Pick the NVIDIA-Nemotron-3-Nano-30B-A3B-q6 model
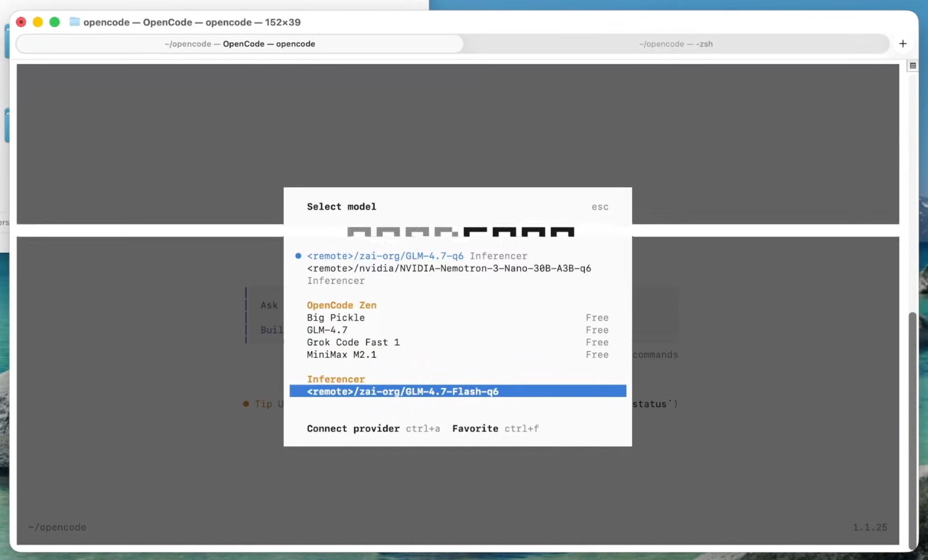928x560 pixels. click(x=449, y=274)
